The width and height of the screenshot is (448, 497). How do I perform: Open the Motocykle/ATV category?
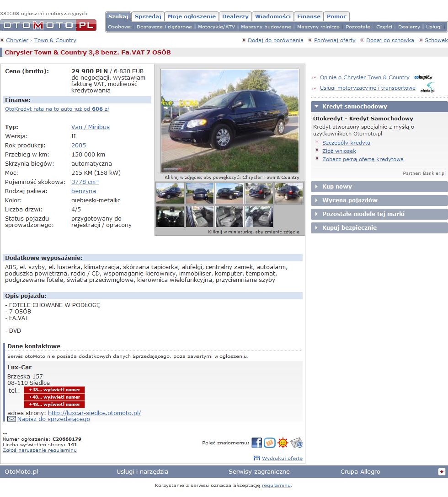pos(217,27)
